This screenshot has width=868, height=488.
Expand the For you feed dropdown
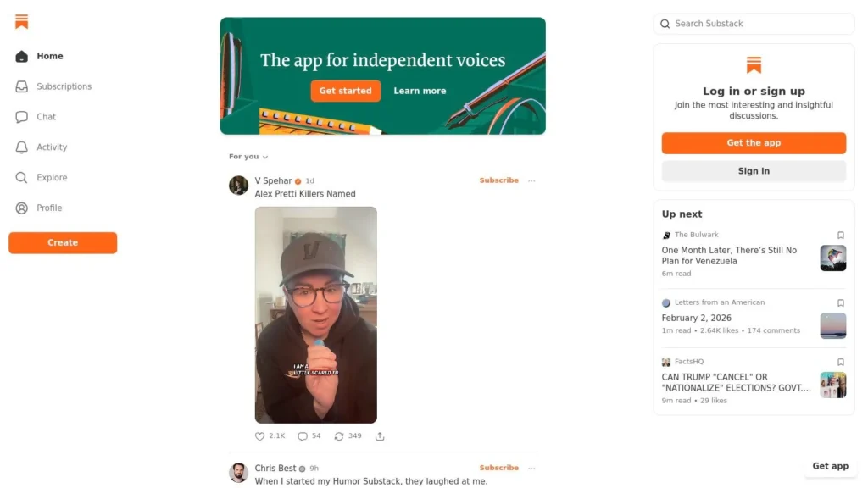tap(248, 157)
